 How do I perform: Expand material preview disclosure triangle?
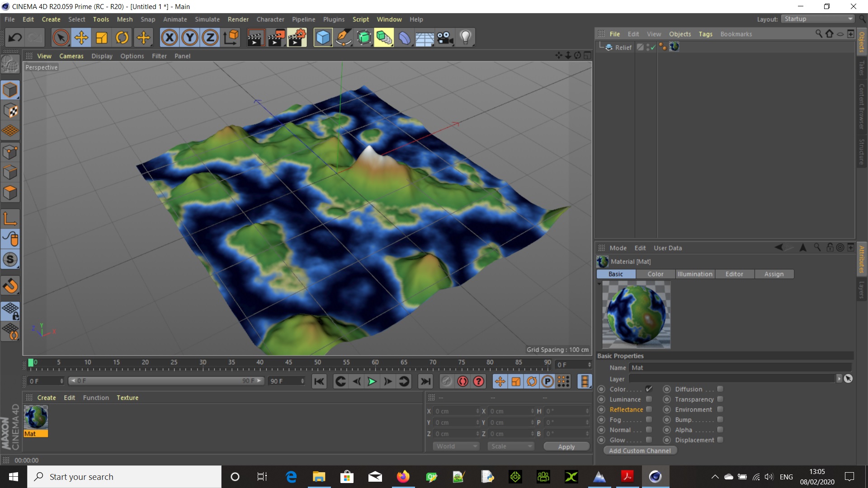[599, 284]
